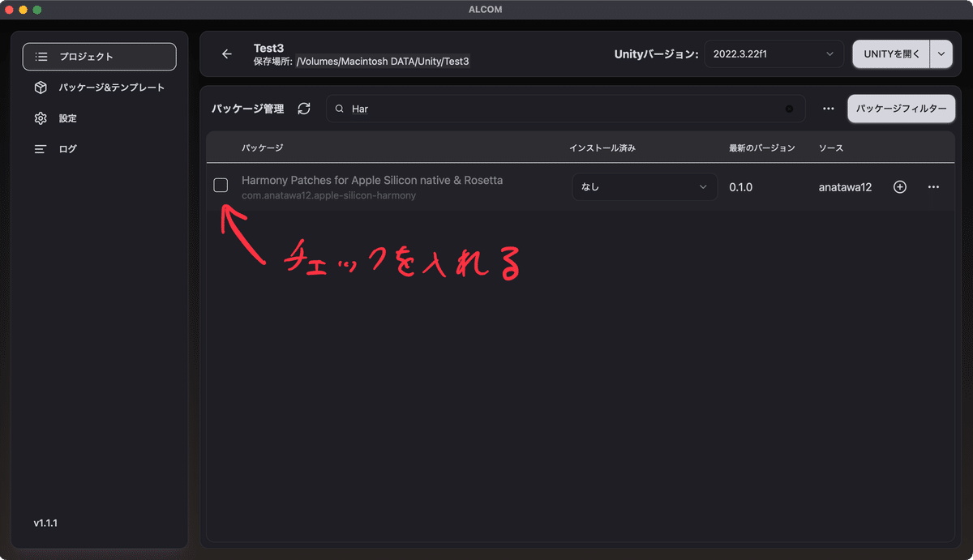This screenshot has width=973, height=560.
Task: Click the back arrow next to Test3
Action: click(x=227, y=53)
